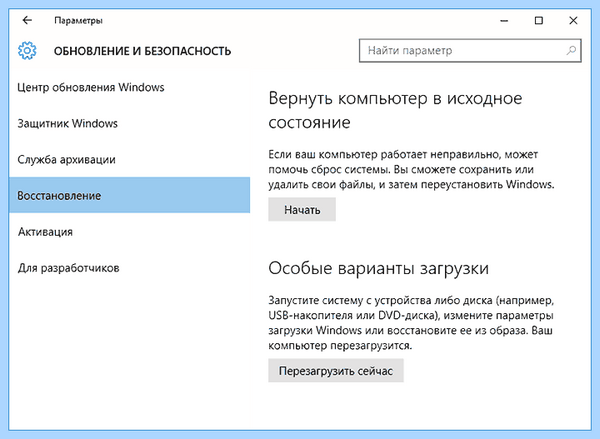
Task: Click the 'Параметры' window title
Action: (x=78, y=21)
